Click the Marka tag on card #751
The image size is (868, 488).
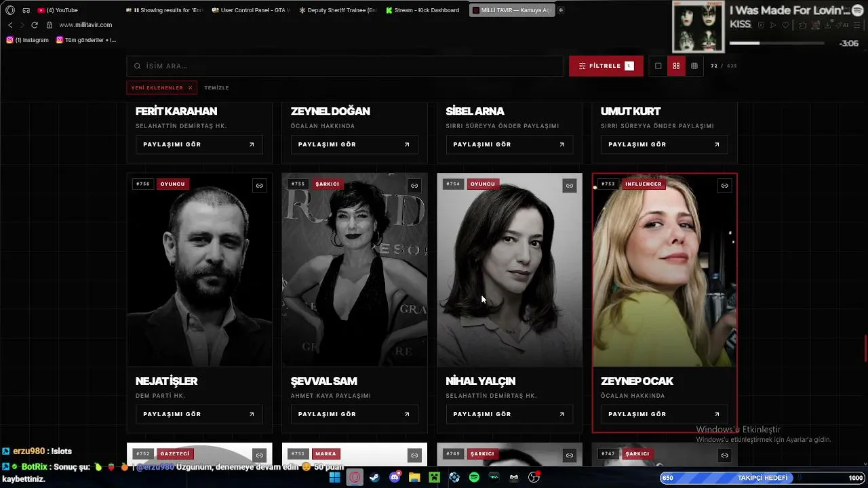(x=325, y=453)
